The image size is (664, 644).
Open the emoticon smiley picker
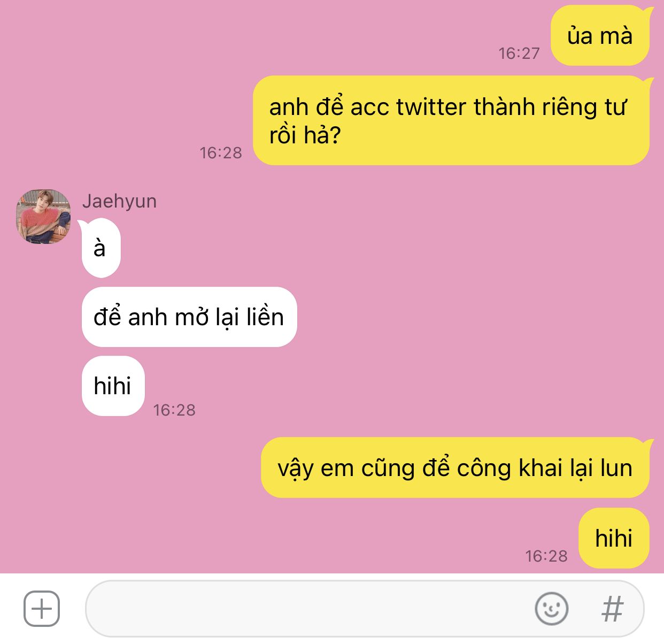click(551, 609)
